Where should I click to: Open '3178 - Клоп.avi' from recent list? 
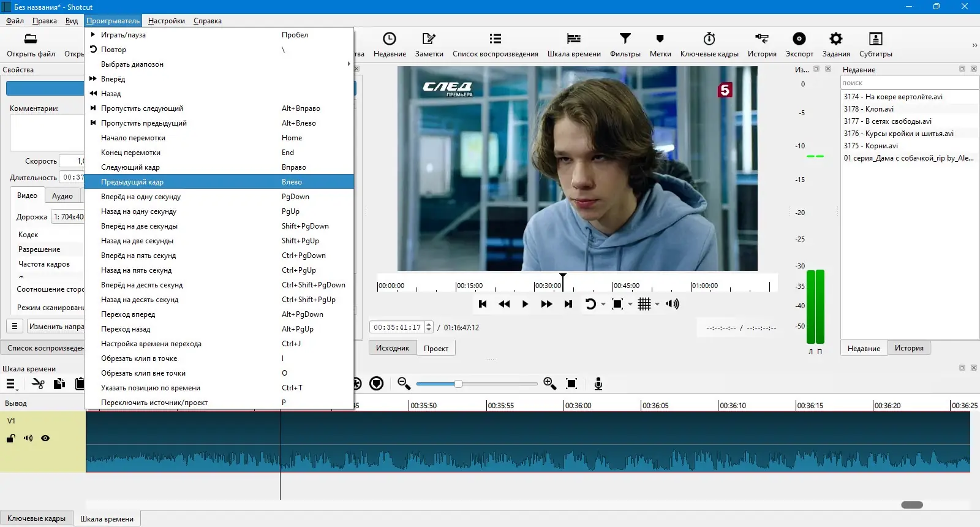point(868,109)
